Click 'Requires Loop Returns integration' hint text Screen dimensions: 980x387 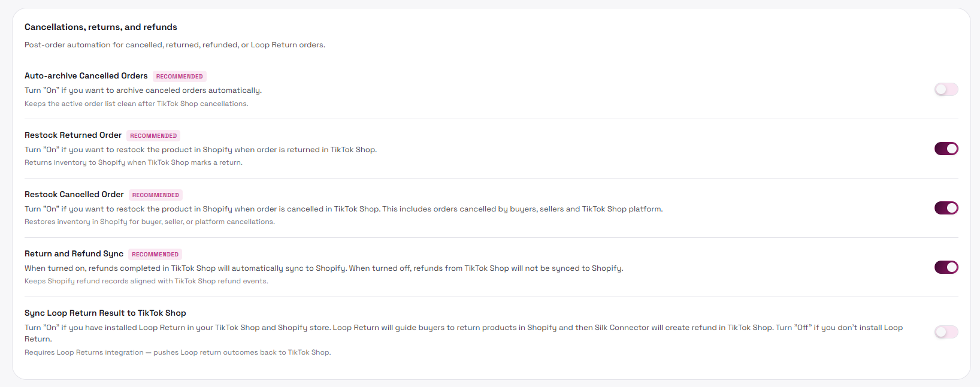[178, 352]
